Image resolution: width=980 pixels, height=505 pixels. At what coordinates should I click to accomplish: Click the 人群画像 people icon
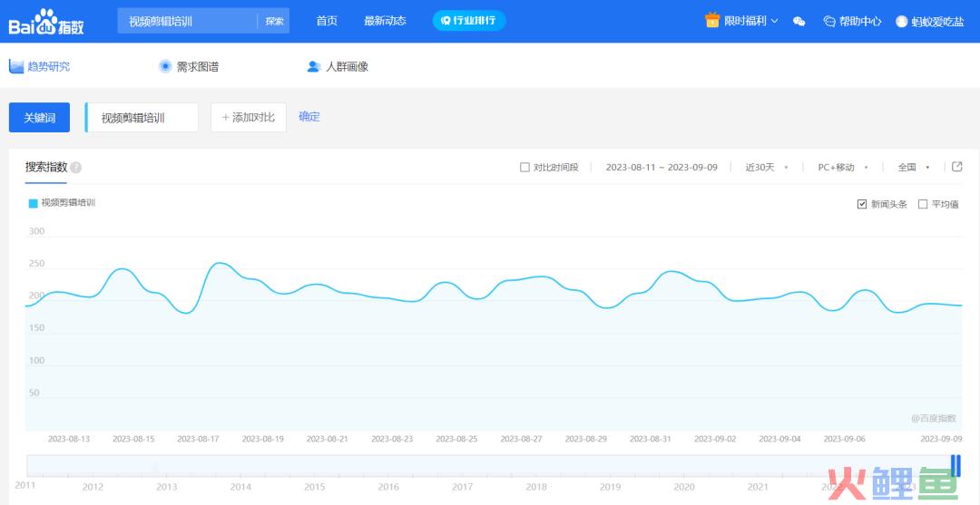coord(314,66)
